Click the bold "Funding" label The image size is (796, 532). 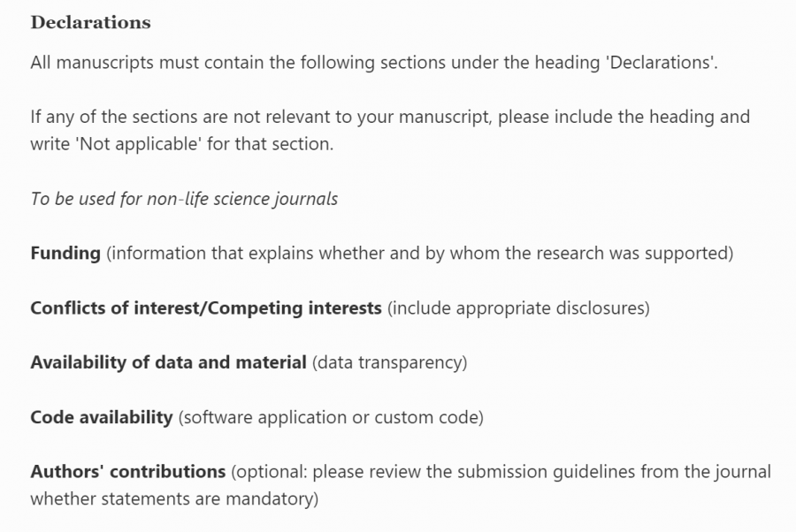(x=65, y=254)
